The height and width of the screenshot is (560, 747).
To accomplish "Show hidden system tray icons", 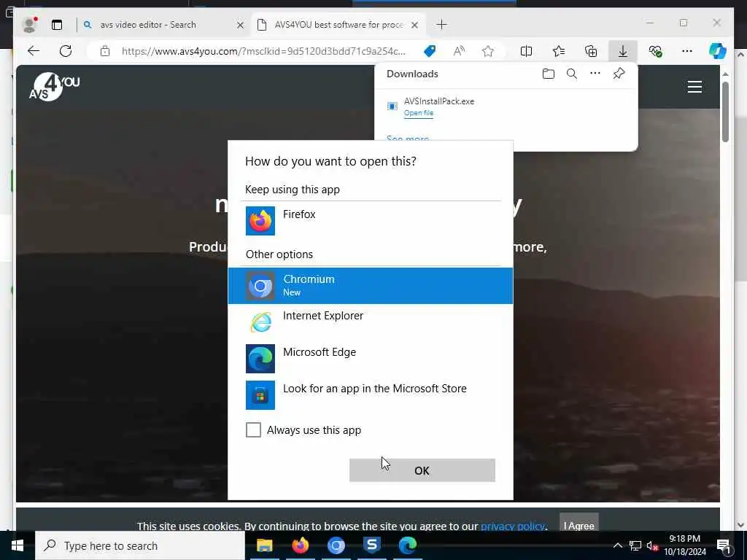I will point(617,545).
